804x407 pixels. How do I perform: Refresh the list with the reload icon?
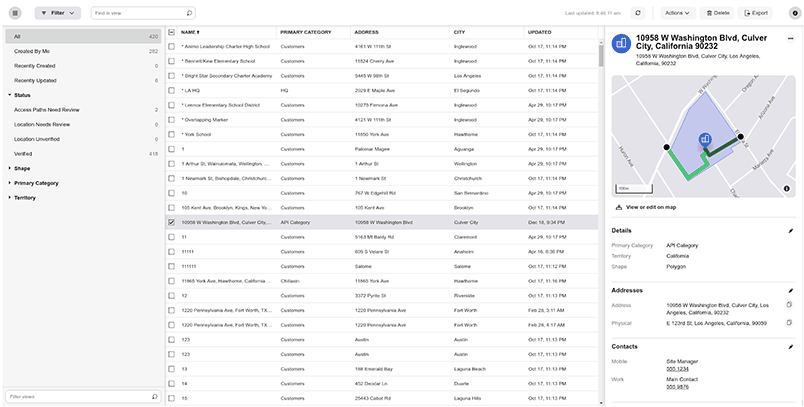[x=637, y=13]
